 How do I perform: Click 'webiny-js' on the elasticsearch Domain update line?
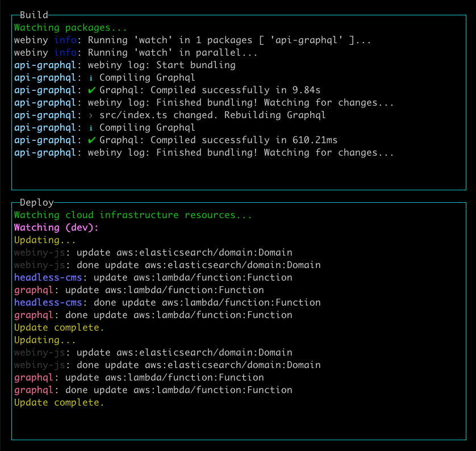[34, 252]
